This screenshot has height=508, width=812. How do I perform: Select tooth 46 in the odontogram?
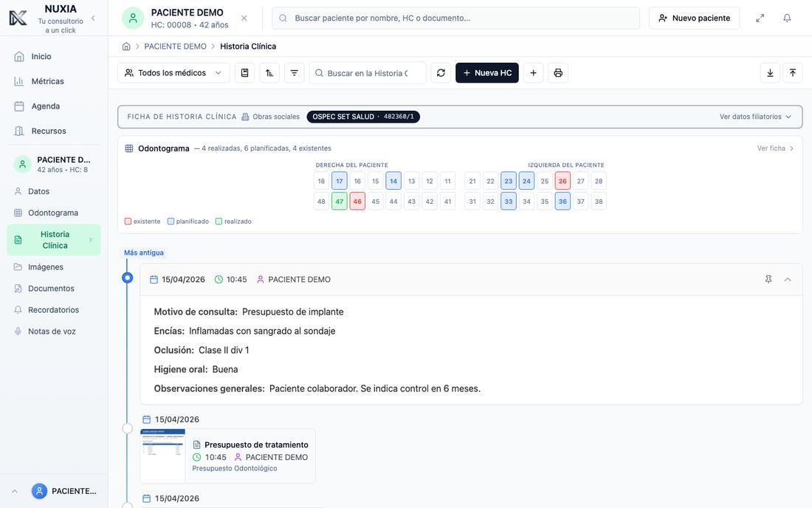click(357, 202)
